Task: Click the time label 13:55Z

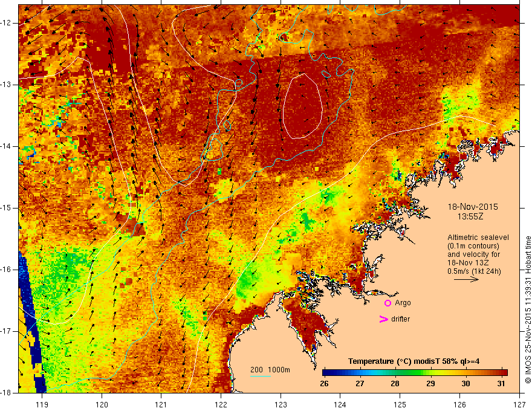Action: [x=470, y=216]
